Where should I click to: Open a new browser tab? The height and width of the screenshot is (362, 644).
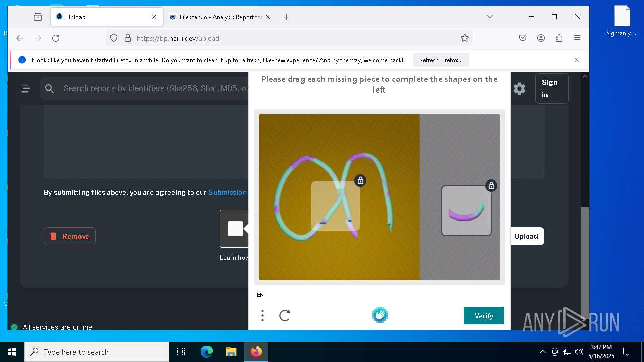click(286, 17)
